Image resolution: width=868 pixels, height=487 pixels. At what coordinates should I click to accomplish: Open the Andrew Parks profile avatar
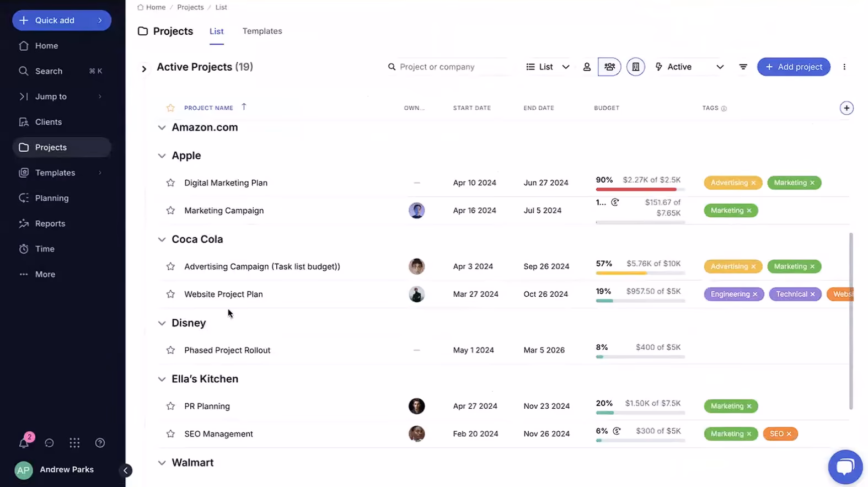click(x=24, y=470)
